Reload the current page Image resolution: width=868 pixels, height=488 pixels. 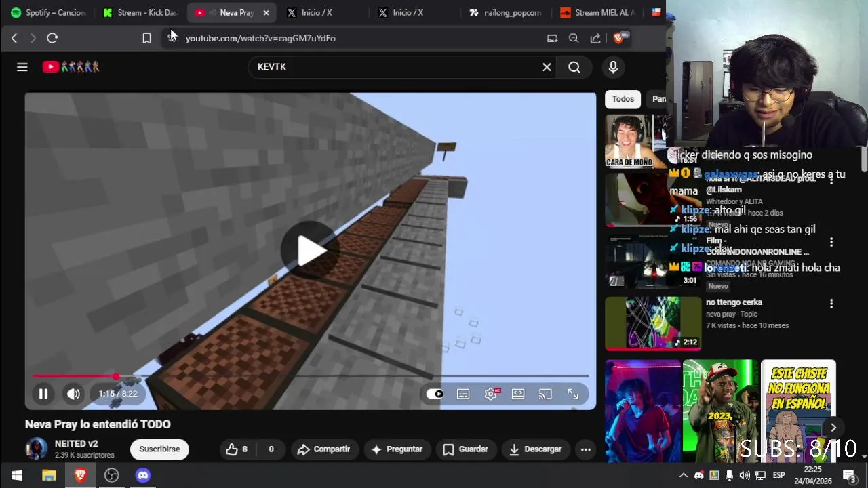52,38
